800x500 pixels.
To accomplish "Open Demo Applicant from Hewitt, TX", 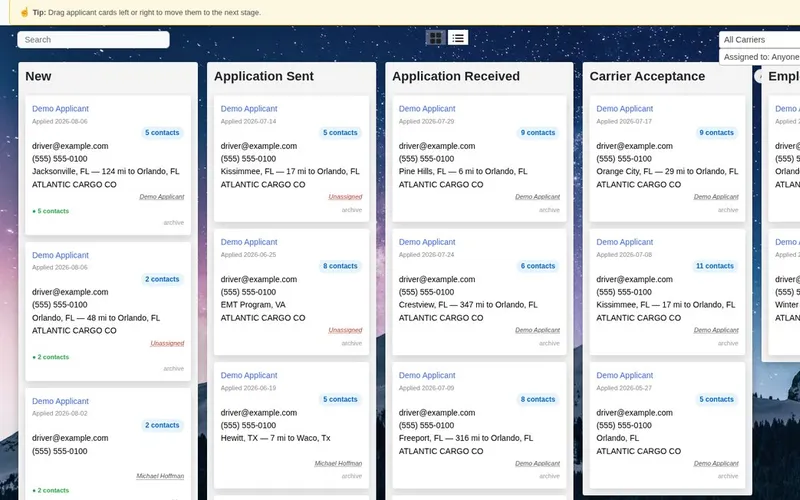I will tap(249, 375).
